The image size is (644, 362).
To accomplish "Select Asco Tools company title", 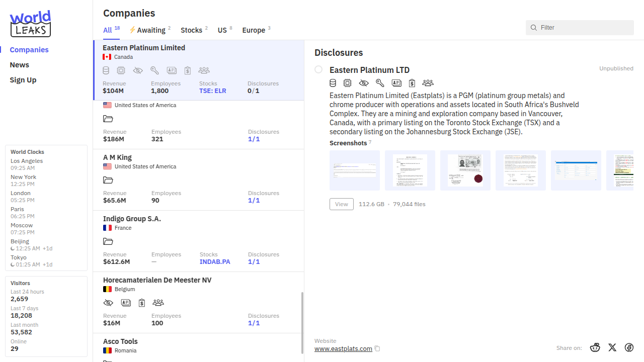I will pos(120,341).
